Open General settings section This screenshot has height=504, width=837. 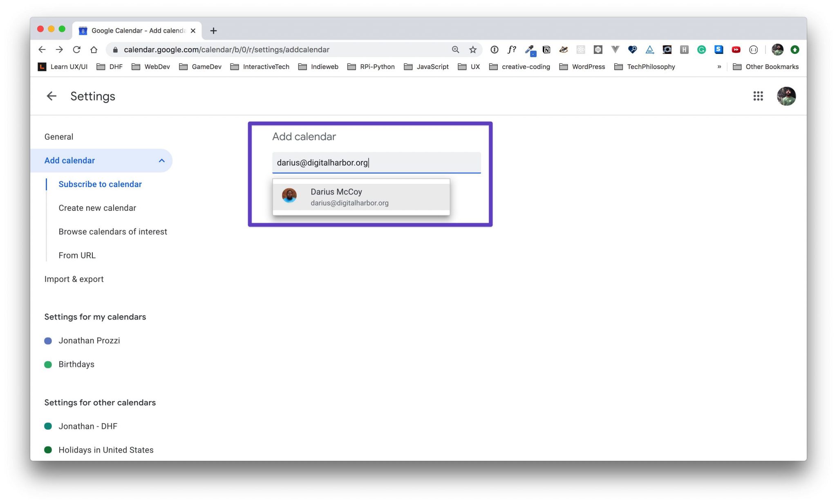coord(59,137)
